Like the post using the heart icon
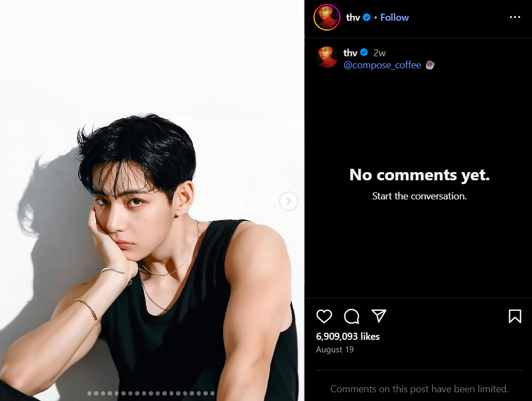 click(x=324, y=316)
